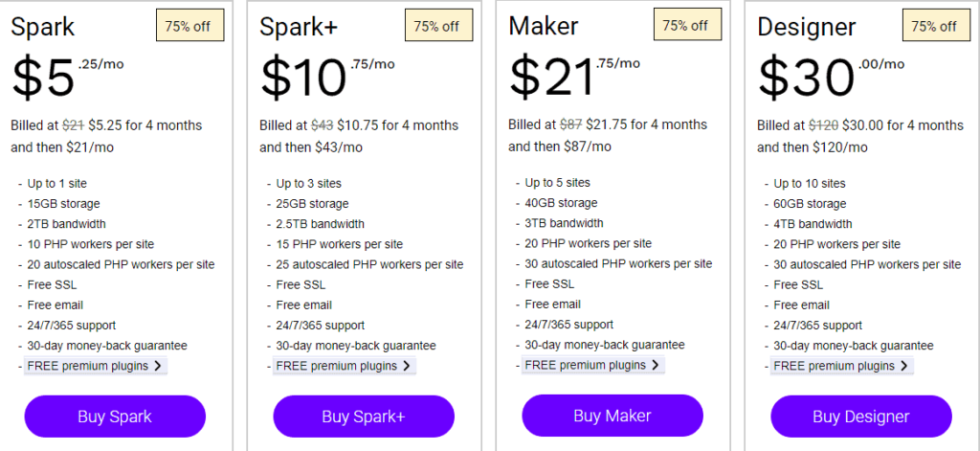Select the Buy Maker button
This screenshot has height=451, width=980.
tap(612, 416)
